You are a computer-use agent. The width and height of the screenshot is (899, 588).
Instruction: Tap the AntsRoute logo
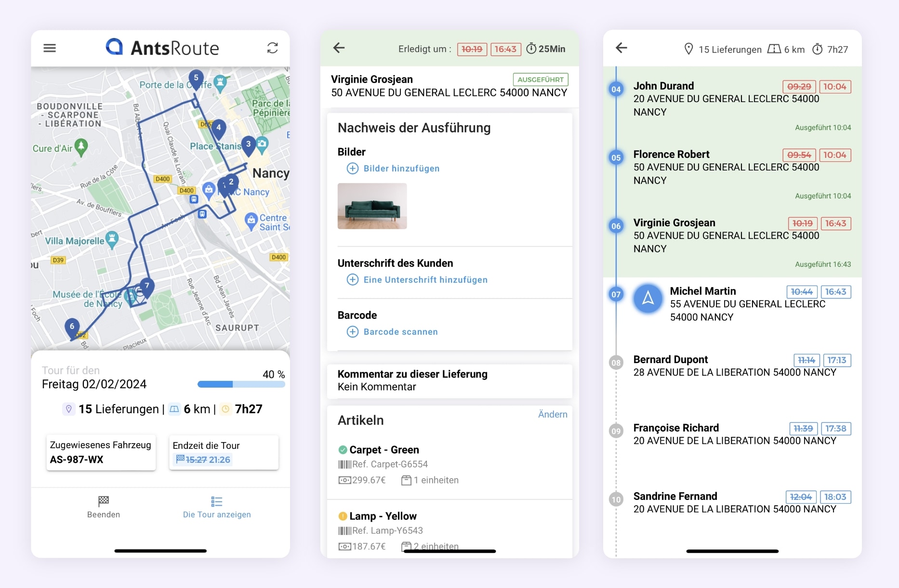click(x=162, y=48)
